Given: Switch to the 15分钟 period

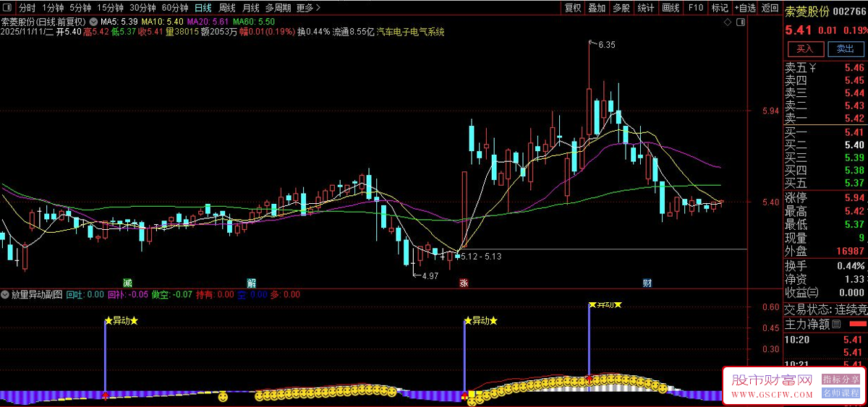Looking at the screenshot, I should pos(110,8).
